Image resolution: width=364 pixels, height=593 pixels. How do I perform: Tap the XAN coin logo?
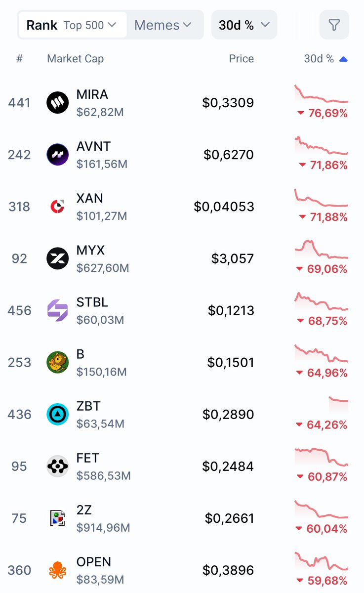[x=58, y=207]
